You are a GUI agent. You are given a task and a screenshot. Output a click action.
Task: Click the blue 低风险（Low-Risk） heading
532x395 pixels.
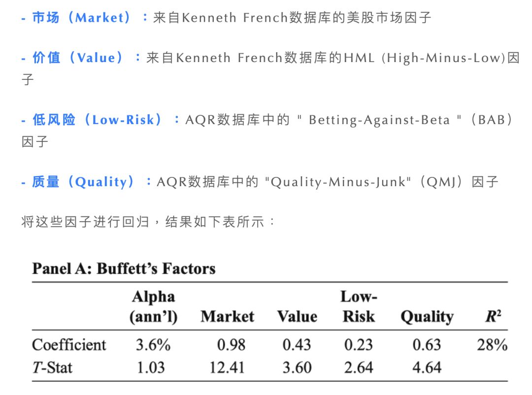97,120
